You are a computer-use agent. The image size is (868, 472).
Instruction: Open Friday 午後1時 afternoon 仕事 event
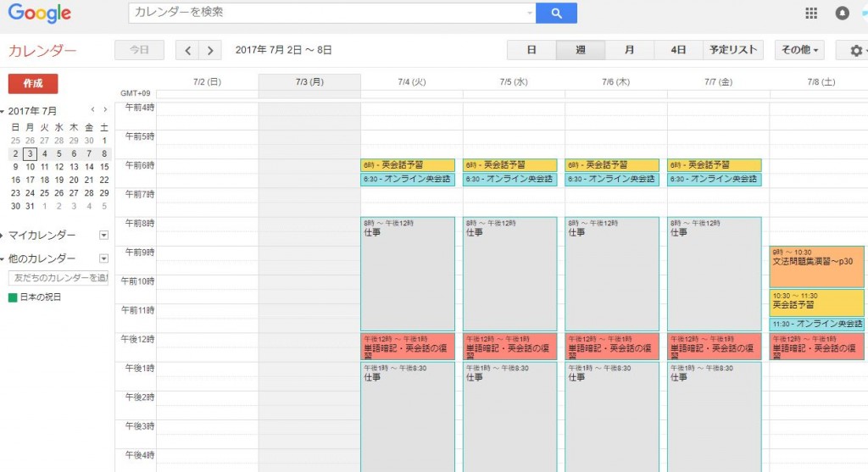[714, 417]
